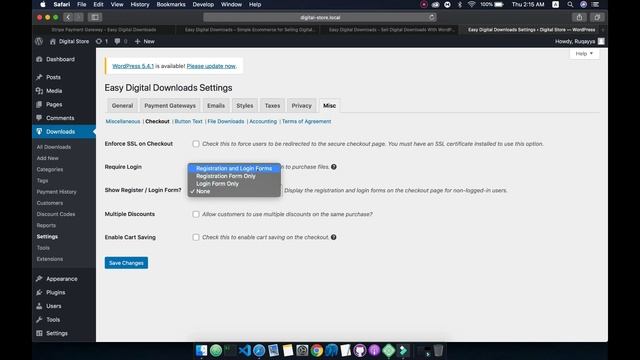Tick the Enforce SSL on Checkout checkbox

click(196, 144)
